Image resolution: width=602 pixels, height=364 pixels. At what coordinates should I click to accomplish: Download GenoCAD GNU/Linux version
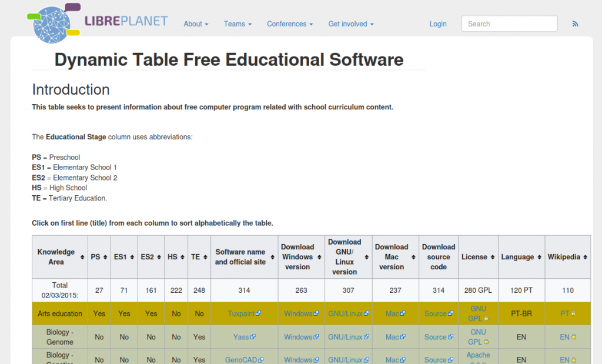coord(348,360)
